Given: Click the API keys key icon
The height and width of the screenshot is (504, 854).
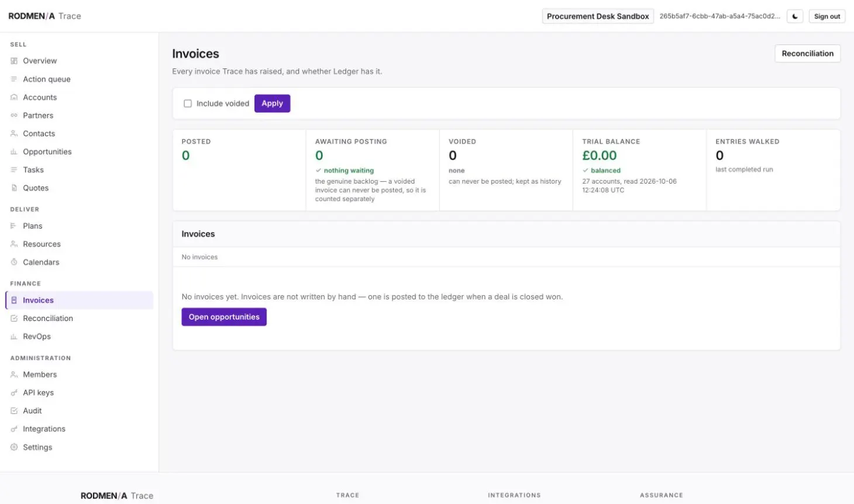Looking at the screenshot, I should coord(14,392).
